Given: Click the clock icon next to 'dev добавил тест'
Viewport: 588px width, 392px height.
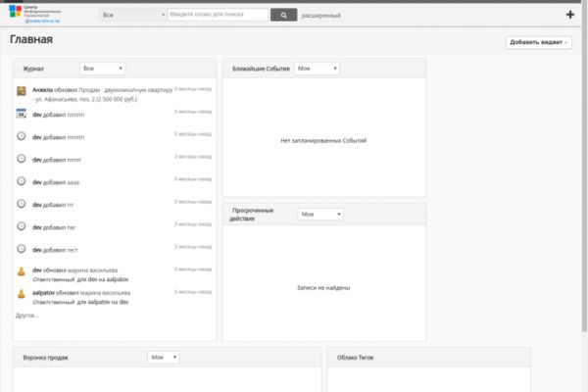Looking at the screenshot, I should [x=22, y=249].
